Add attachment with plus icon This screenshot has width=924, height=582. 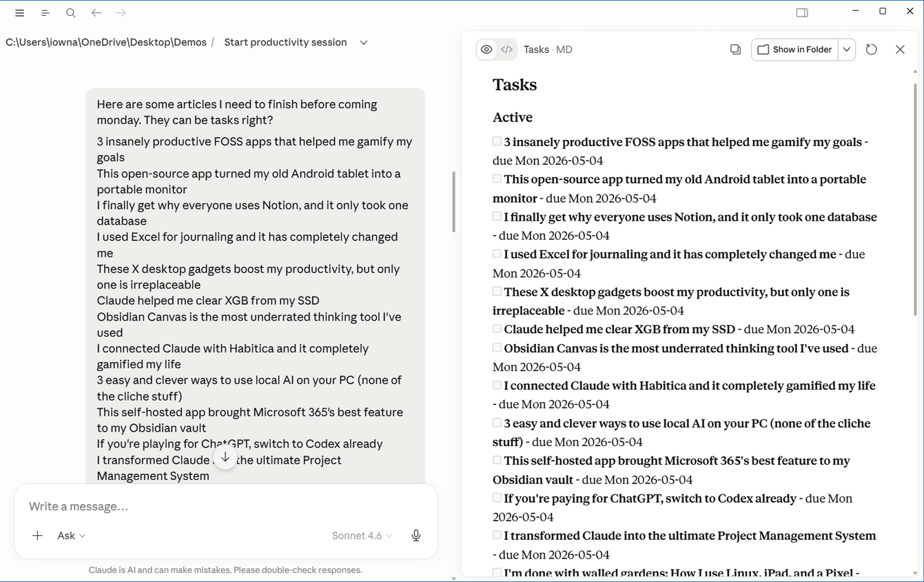pos(37,536)
